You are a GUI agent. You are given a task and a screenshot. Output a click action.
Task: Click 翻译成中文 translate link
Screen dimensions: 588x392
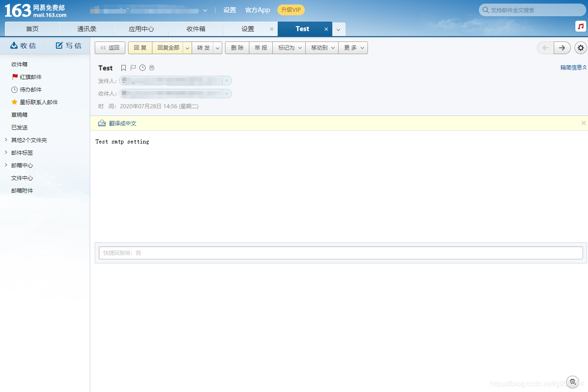[x=123, y=123]
